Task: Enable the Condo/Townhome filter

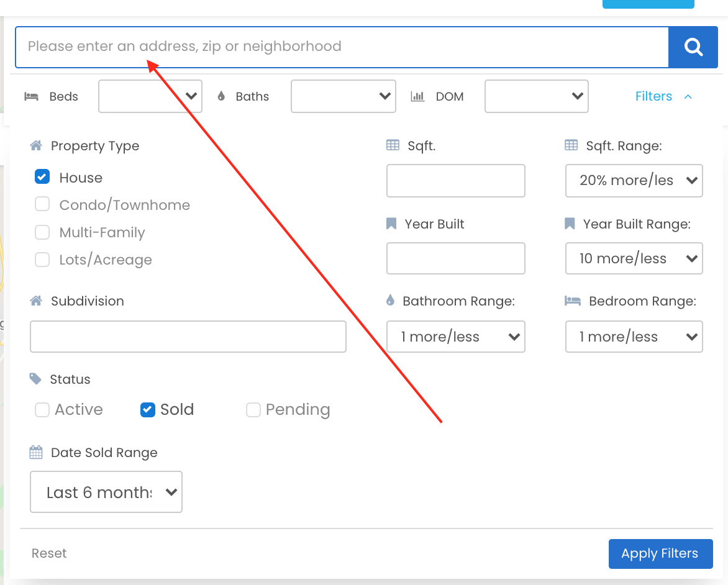Action: pos(42,204)
